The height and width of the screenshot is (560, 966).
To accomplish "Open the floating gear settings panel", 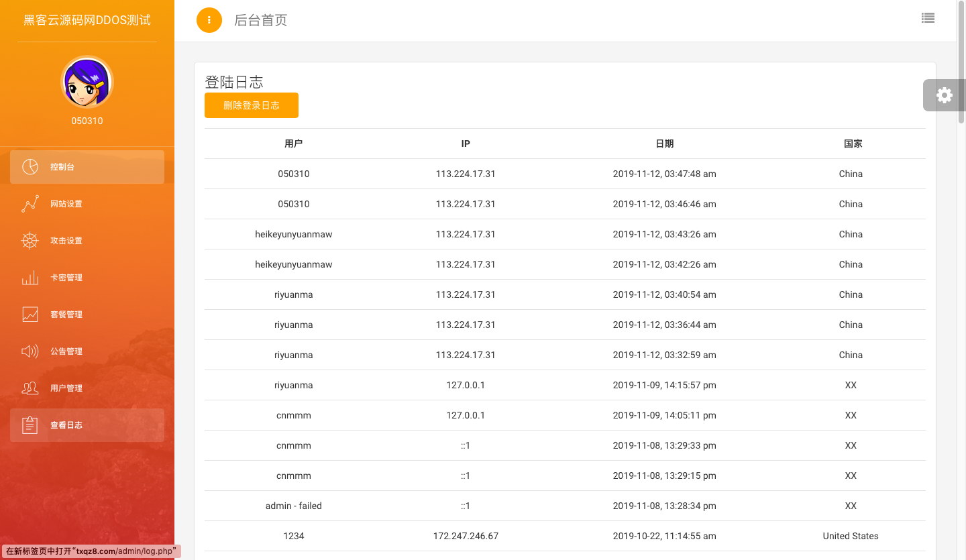I will pos(944,95).
